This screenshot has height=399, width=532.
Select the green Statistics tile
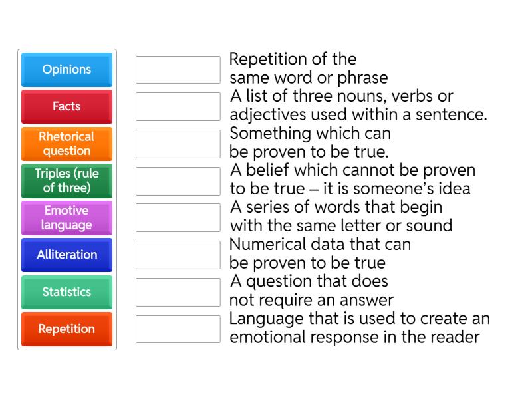click(x=66, y=292)
